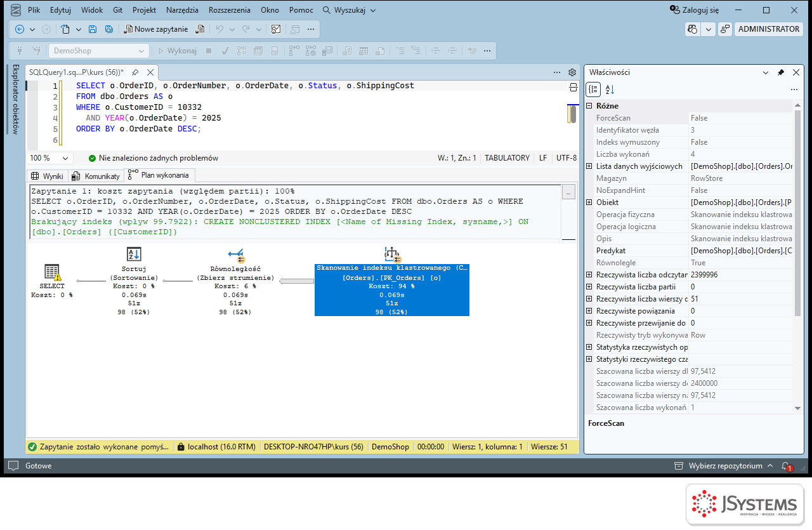This screenshot has height=530, width=812.
Task: Open the Narzędzia menu
Action: [182, 10]
